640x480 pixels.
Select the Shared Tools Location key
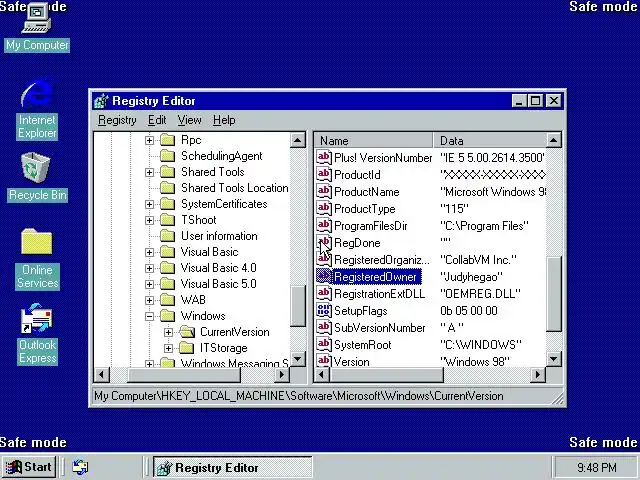pyautogui.click(x=235, y=188)
